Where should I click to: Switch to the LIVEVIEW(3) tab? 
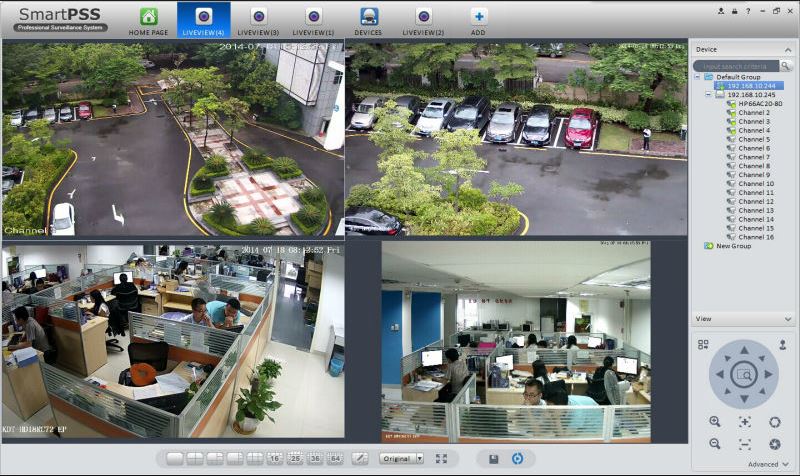[x=258, y=21]
